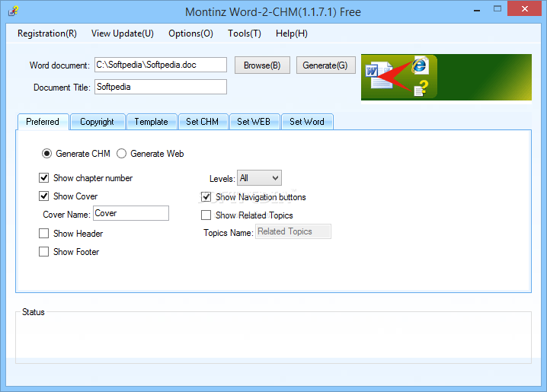This screenshot has width=547, height=392.
Task: Open the Help(H) menu
Action: click(292, 33)
